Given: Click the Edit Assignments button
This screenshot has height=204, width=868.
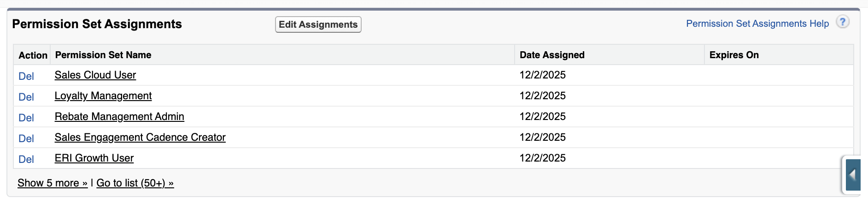Looking at the screenshot, I should click(x=318, y=24).
